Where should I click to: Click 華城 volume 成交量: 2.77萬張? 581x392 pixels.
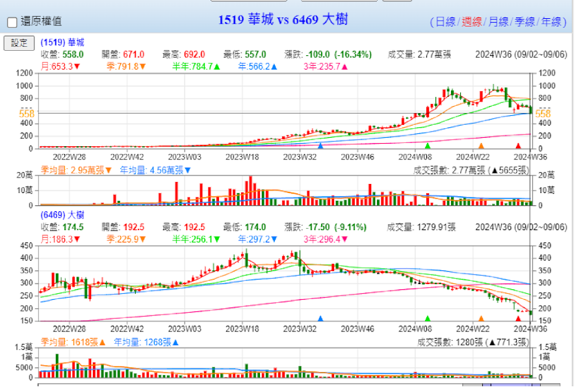point(419,55)
